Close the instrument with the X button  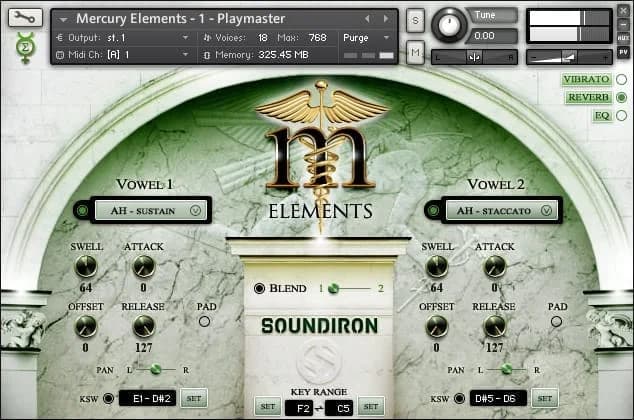pos(623,11)
